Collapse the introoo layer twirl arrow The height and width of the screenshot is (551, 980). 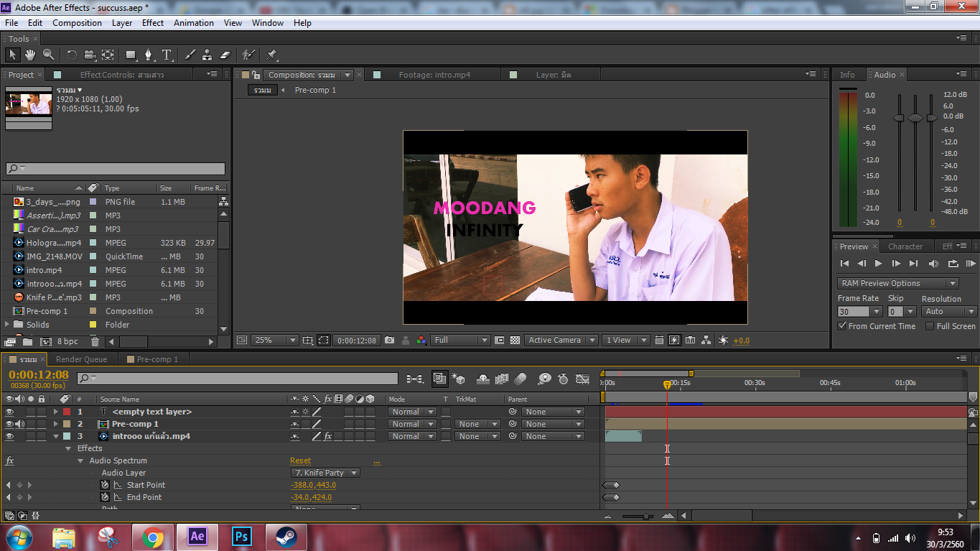click(x=56, y=437)
